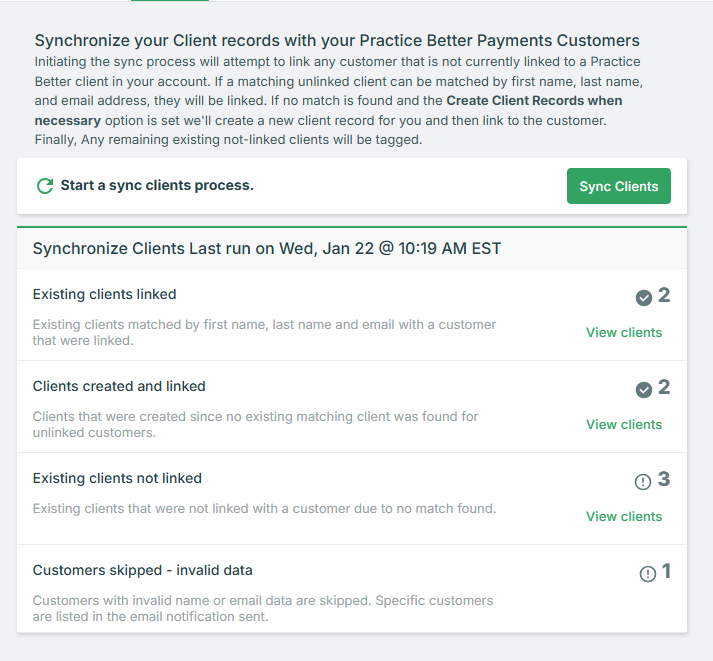Screen dimensions: 713x661
Task: Select the 'Start a sync clients process.' label
Action: (157, 185)
